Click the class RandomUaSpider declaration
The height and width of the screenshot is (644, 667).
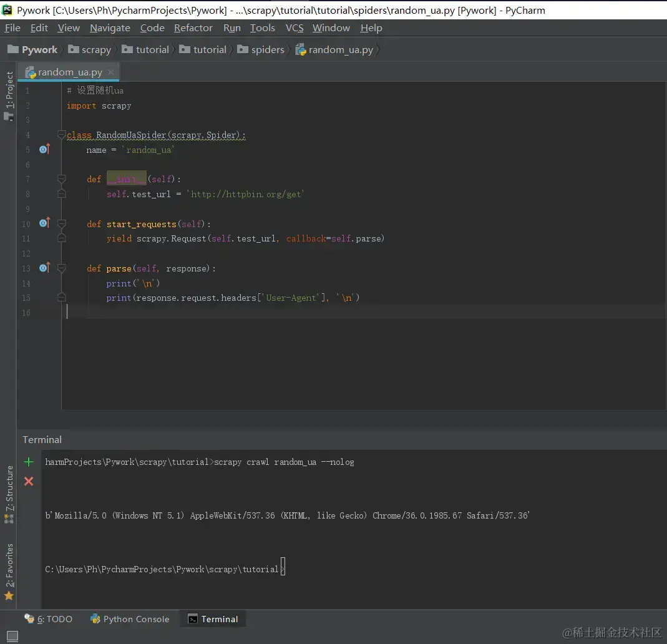pos(156,135)
